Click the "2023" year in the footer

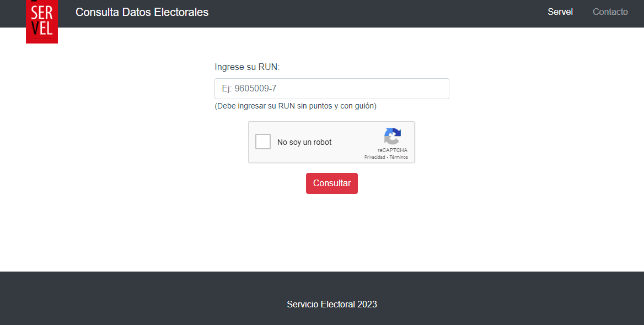coord(367,304)
